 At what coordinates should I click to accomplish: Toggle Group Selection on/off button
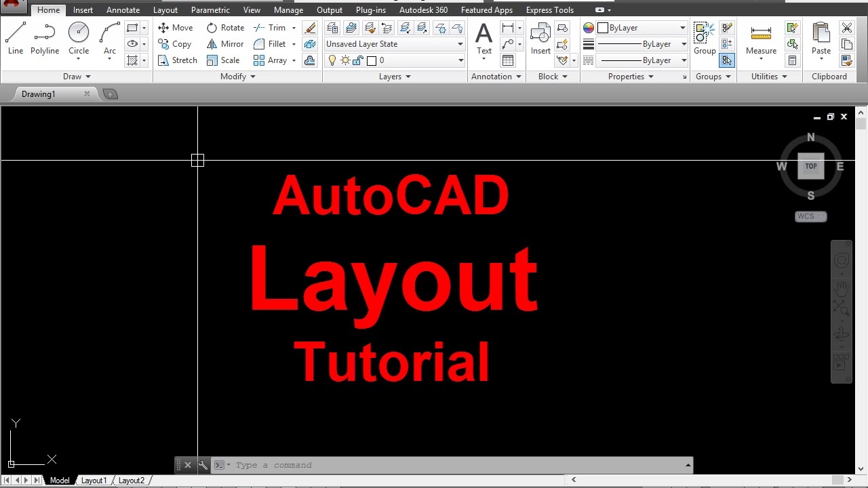pos(726,60)
